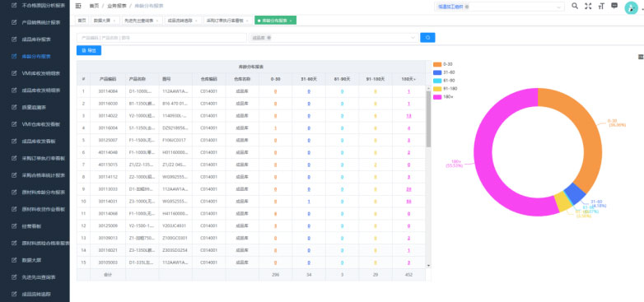644x302 pixels.
Task: Click the blue search button with magnifier
Action: tap(427, 37)
